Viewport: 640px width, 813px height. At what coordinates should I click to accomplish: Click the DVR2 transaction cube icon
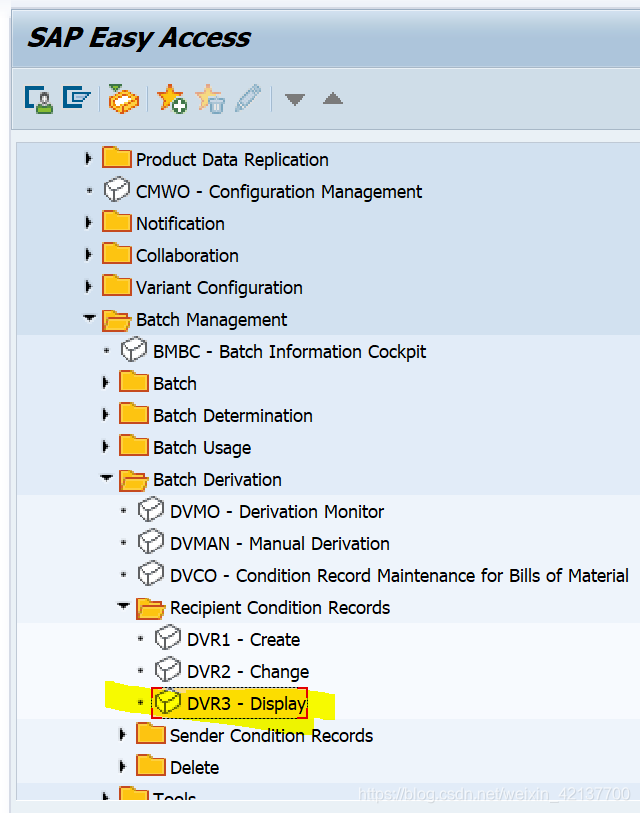pyautogui.click(x=168, y=669)
